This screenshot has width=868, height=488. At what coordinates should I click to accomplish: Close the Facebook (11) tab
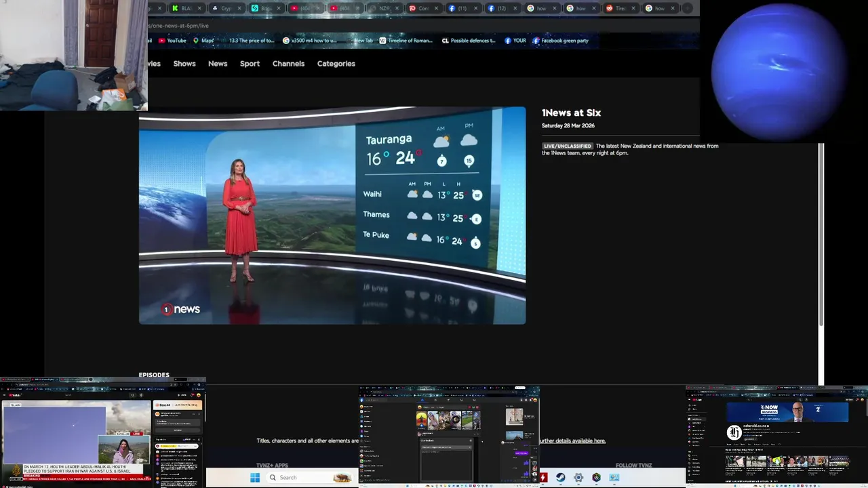[x=475, y=8]
